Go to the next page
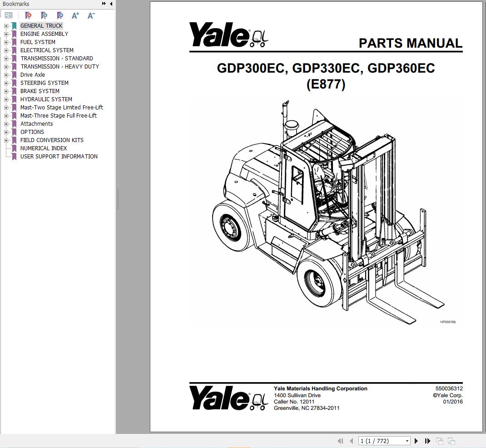This screenshot has width=486, height=448. [x=416, y=441]
